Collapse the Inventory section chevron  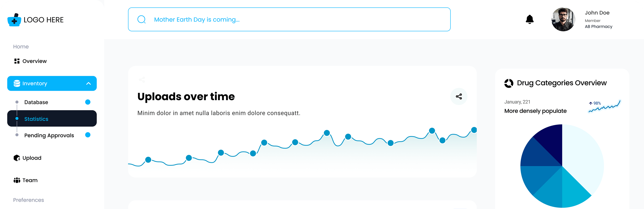(89, 83)
